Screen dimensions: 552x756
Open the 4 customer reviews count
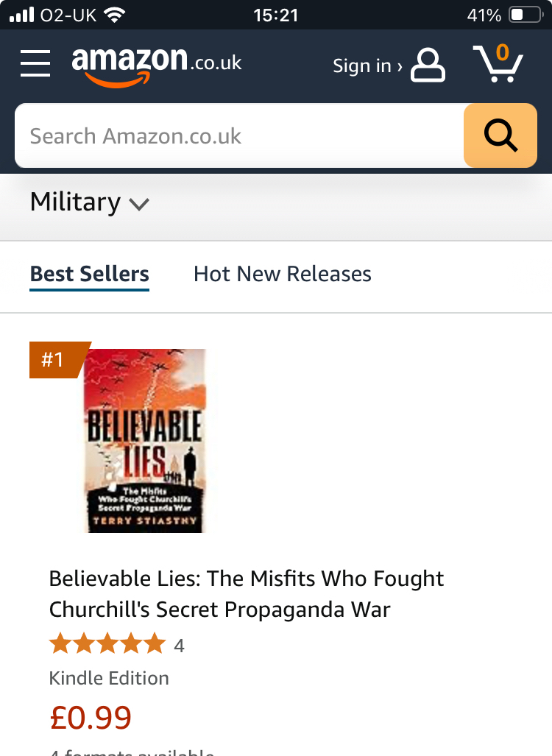(179, 646)
